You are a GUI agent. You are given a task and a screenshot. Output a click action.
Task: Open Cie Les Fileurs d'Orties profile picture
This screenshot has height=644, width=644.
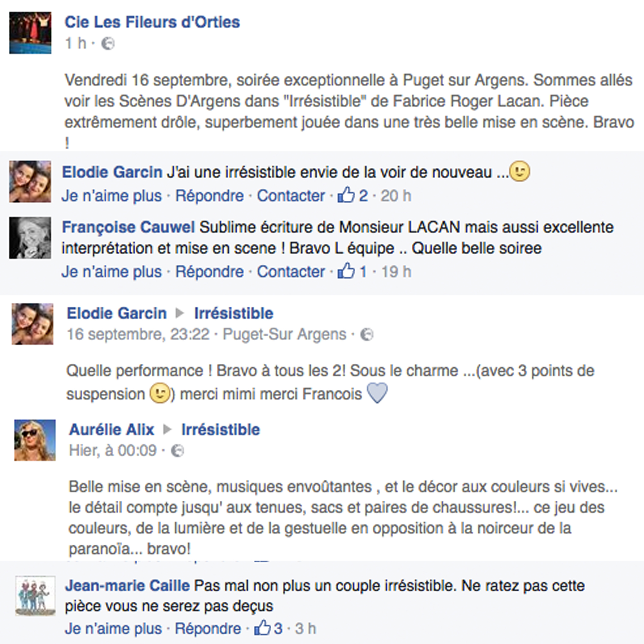click(x=30, y=33)
